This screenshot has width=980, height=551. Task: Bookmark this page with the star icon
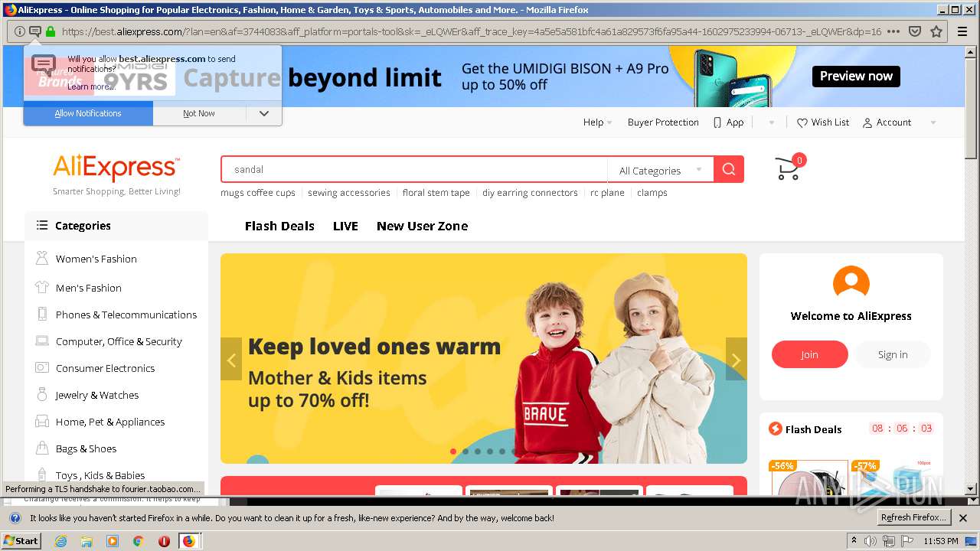tap(936, 31)
